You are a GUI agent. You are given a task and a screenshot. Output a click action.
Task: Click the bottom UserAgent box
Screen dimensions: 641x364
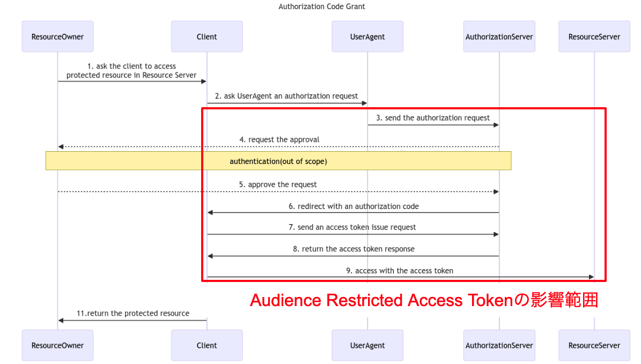click(367, 345)
